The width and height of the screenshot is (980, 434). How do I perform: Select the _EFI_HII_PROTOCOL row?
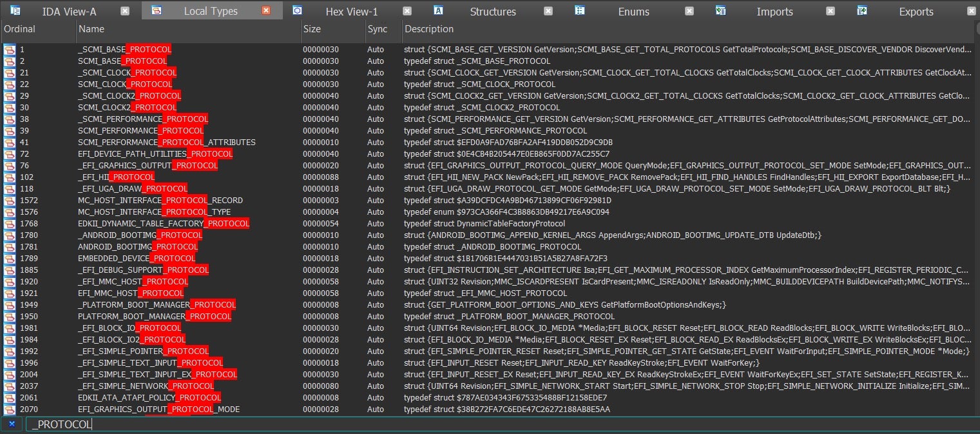(x=116, y=177)
